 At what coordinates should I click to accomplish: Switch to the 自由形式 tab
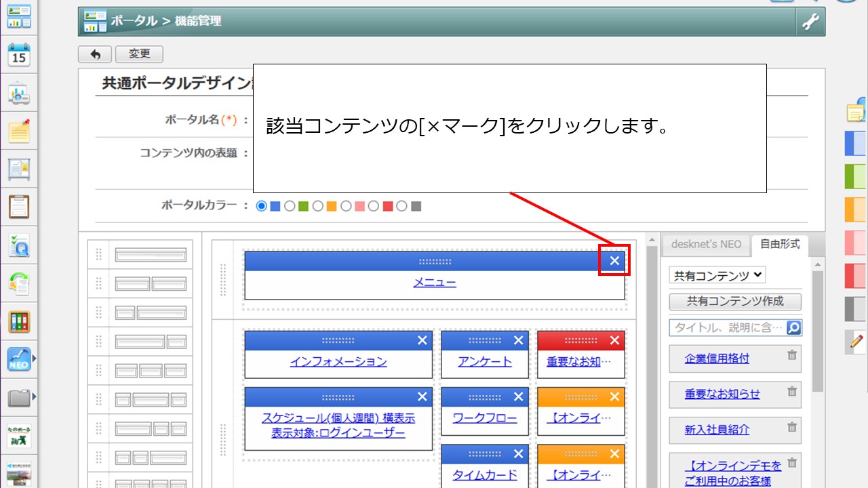pyautogui.click(x=779, y=244)
